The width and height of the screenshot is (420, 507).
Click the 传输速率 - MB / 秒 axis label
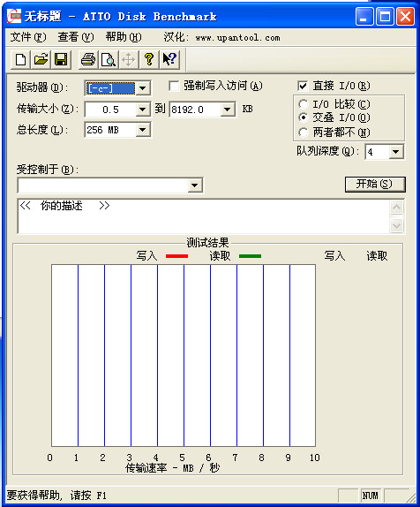(x=173, y=468)
